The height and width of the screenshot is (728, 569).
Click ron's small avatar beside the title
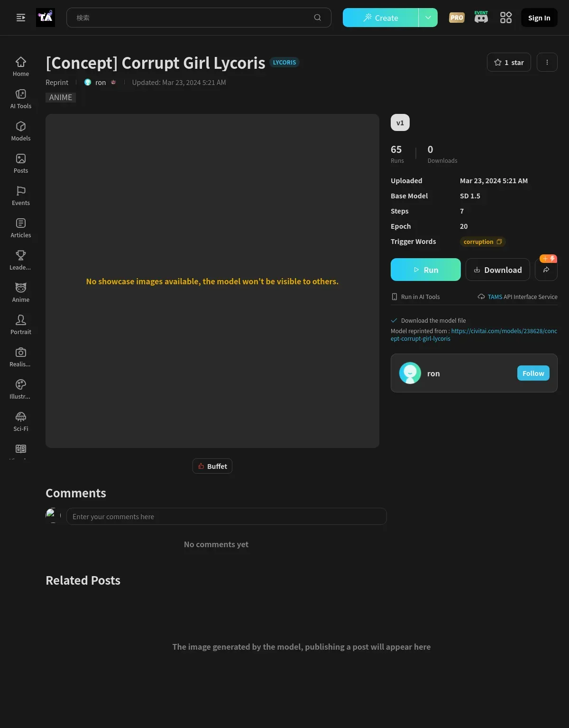88,82
